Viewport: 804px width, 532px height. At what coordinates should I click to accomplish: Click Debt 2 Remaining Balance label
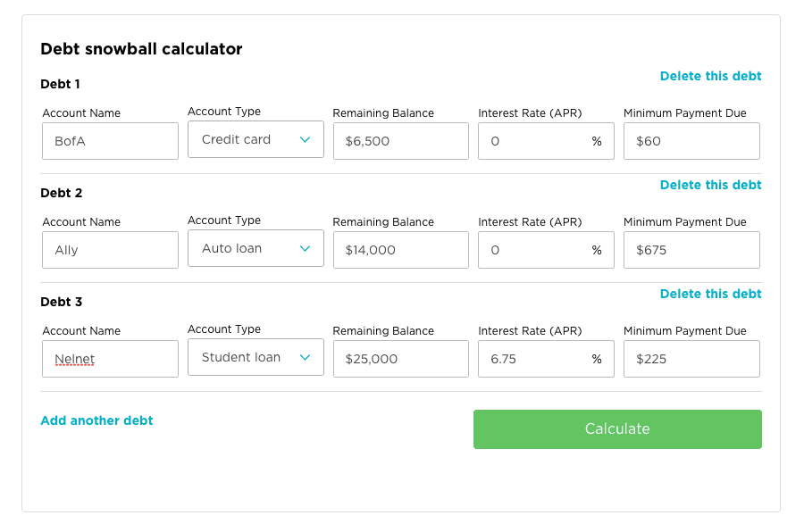383,222
